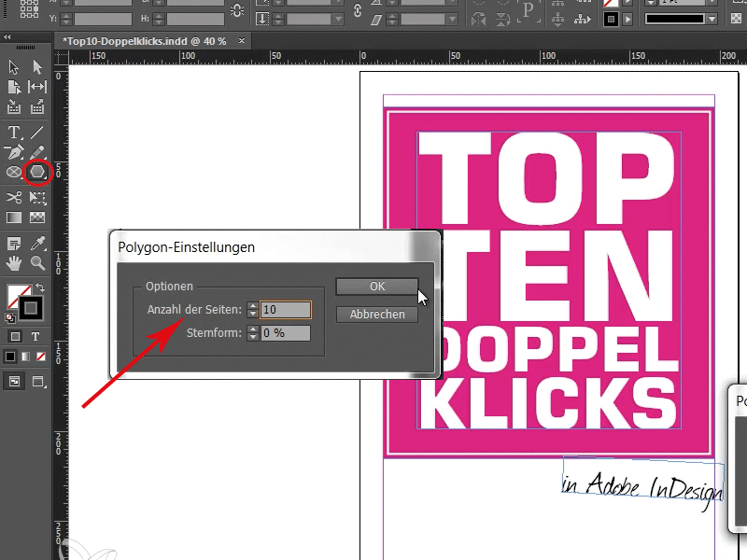Collapse the toolbox with double arrows

tap(7, 36)
